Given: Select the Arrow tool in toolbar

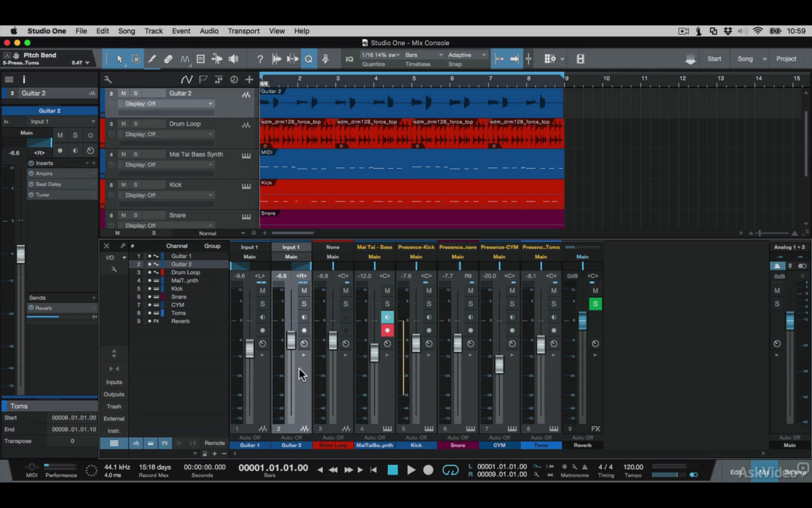Looking at the screenshot, I should coord(120,59).
